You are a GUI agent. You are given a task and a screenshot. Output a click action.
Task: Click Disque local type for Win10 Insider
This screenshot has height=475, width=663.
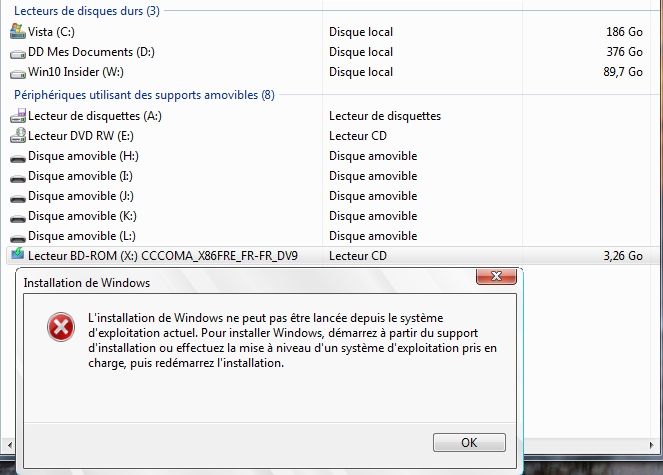click(x=361, y=72)
